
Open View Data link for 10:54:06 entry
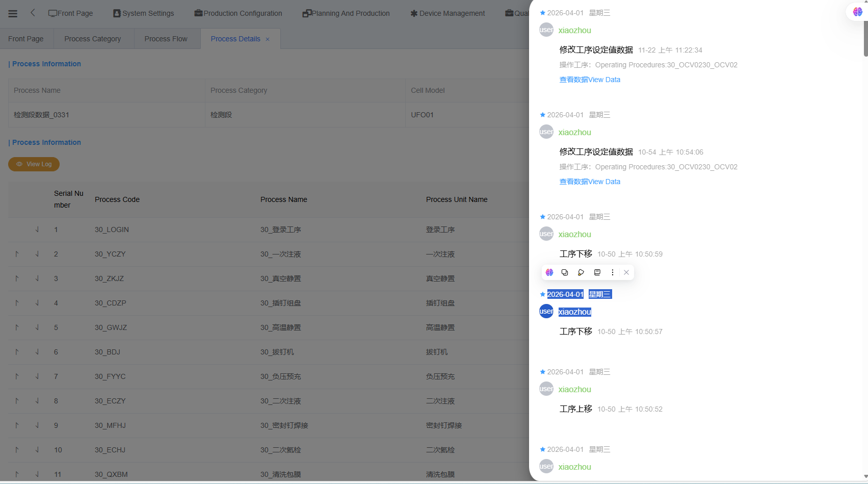pos(590,182)
